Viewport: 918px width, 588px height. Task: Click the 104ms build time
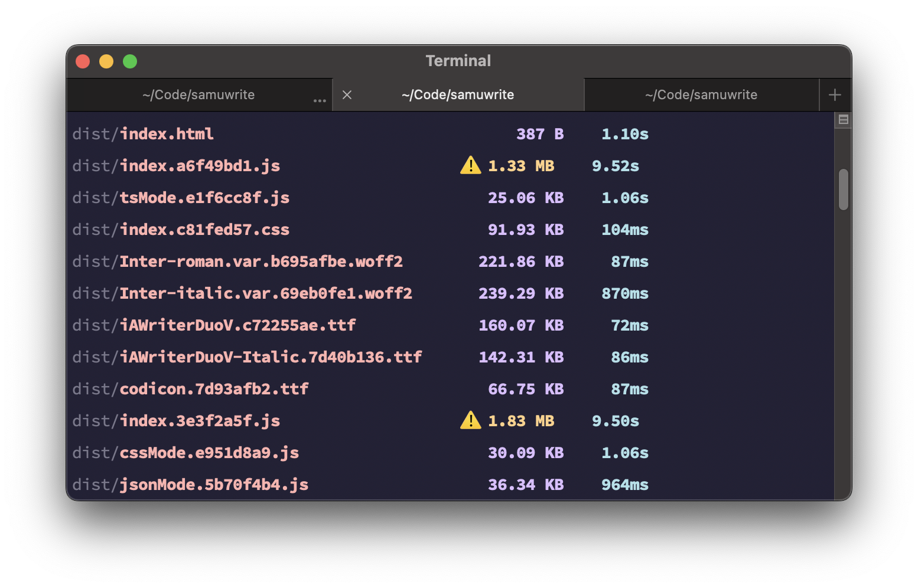tap(625, 230)
